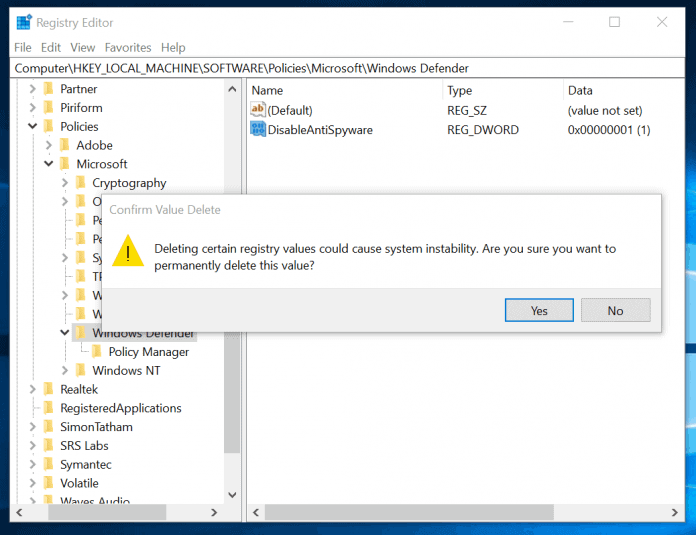The height and width of the screenshot is (535, 696).
Task: Click the Policies folder icon
Action: click(x=48, y=126)
